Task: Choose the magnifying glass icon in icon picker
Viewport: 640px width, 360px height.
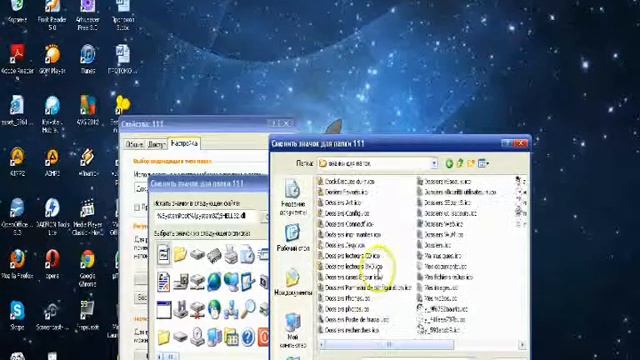Action: 248,309
